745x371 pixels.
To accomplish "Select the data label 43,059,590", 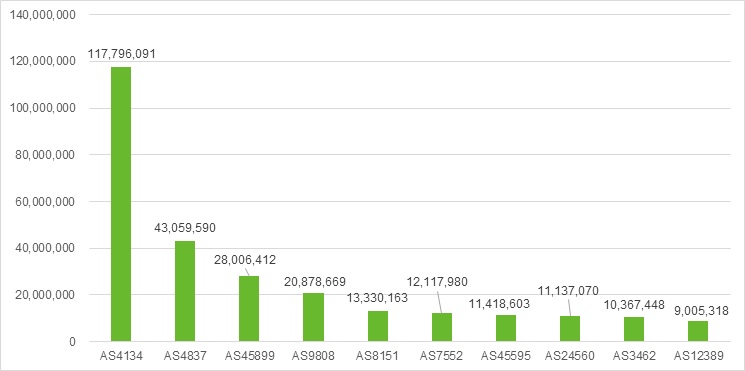I will point(185,228).
